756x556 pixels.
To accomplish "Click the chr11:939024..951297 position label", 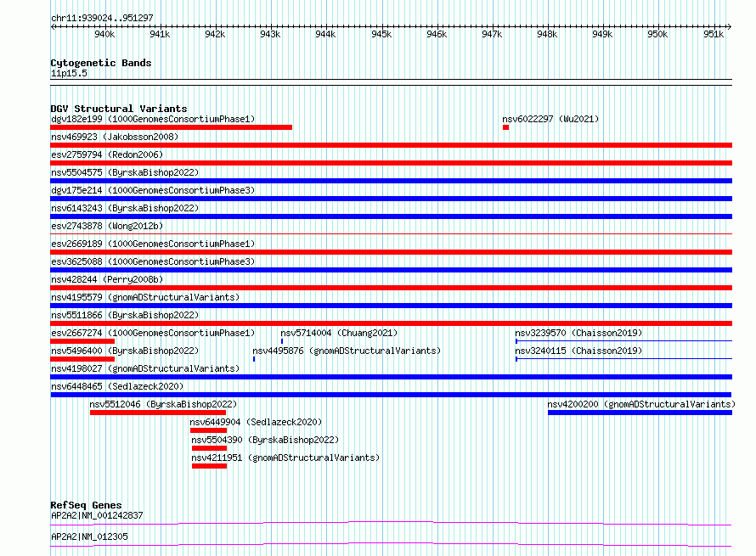I will tap(102, 18).
